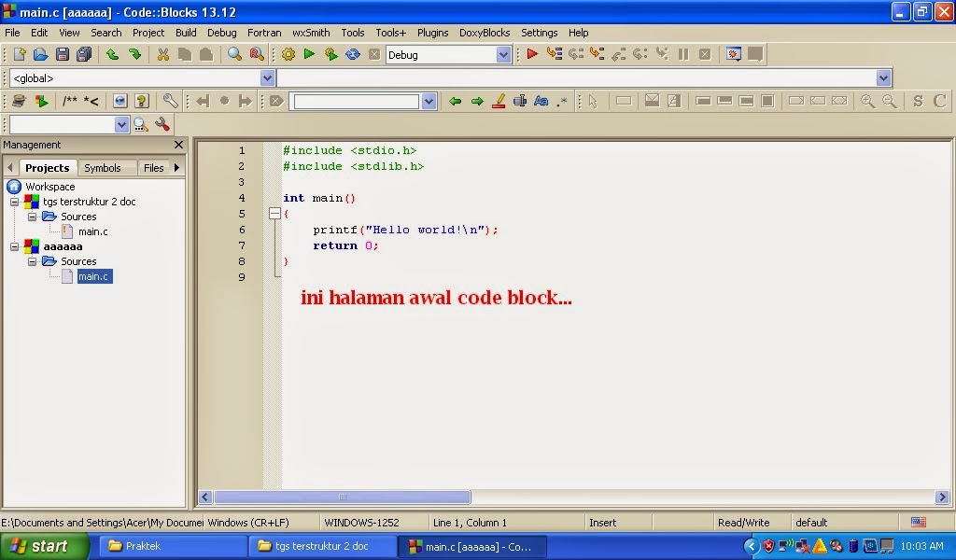Open the incremental search history dropdown
This screenshot has height=560, width=956.
(x=429, y=101)
